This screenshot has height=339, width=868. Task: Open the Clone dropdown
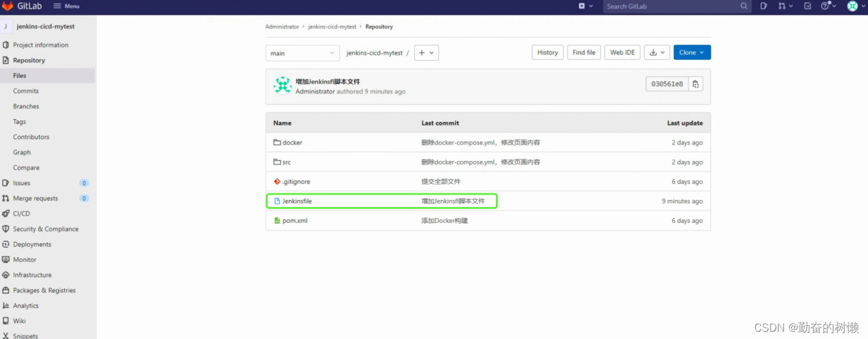[x=692, y=52]
